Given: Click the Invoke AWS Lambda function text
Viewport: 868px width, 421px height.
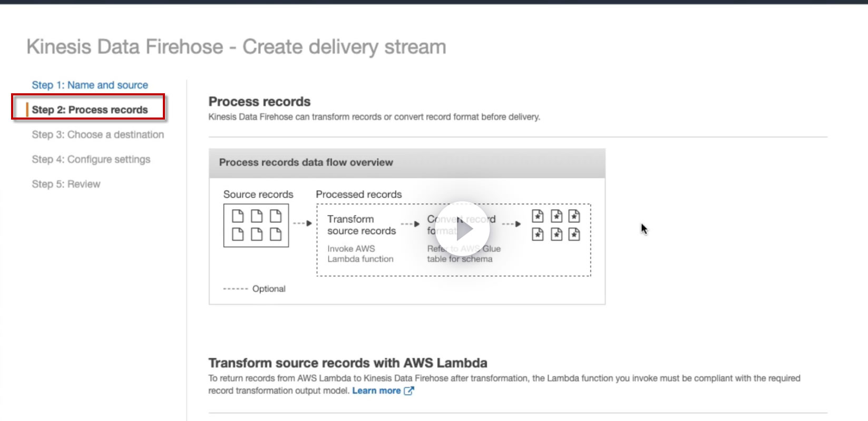Looking at the screenshot, I should pyautogui.click(x=360, y=253).
